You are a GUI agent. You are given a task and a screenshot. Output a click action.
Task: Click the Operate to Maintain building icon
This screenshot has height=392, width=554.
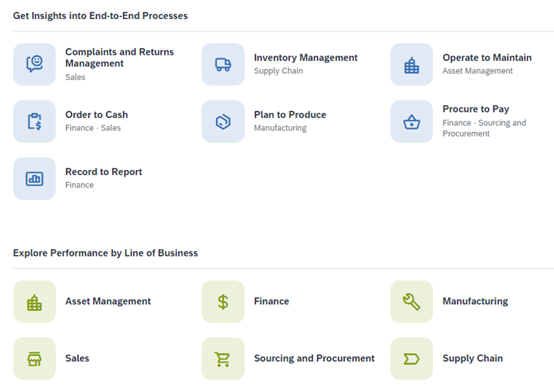coord(412,64)
